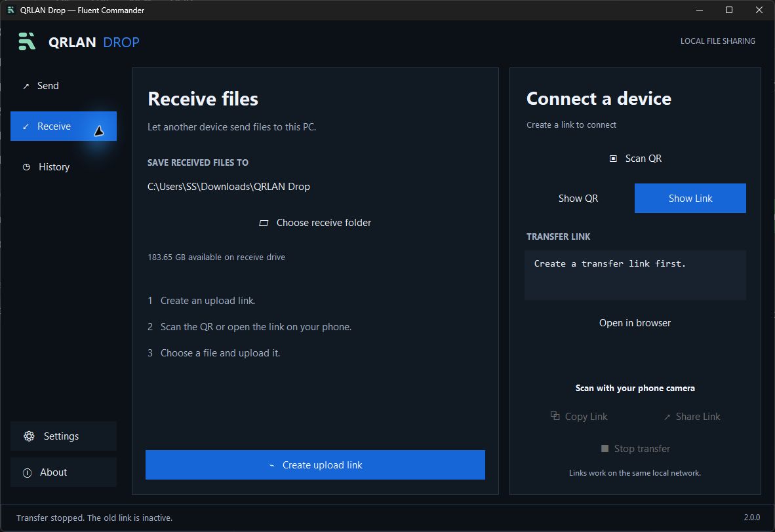Screen dimensions: 775x532
Task: Click the Send arrow icon in sidebar
Action: 26,86
